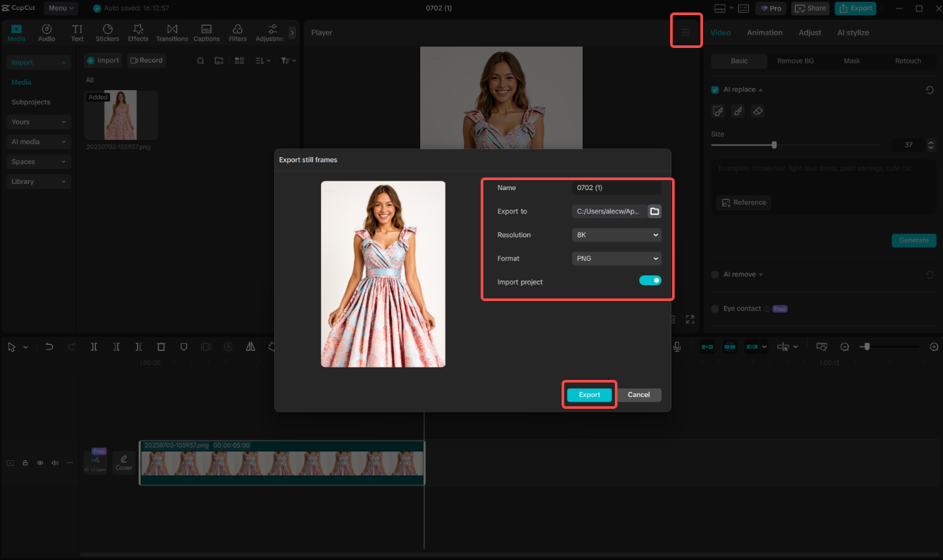The height and width of the screenshot is (560, 943).
Task: Open the Stickers panel icon
Action: [107, 32]
